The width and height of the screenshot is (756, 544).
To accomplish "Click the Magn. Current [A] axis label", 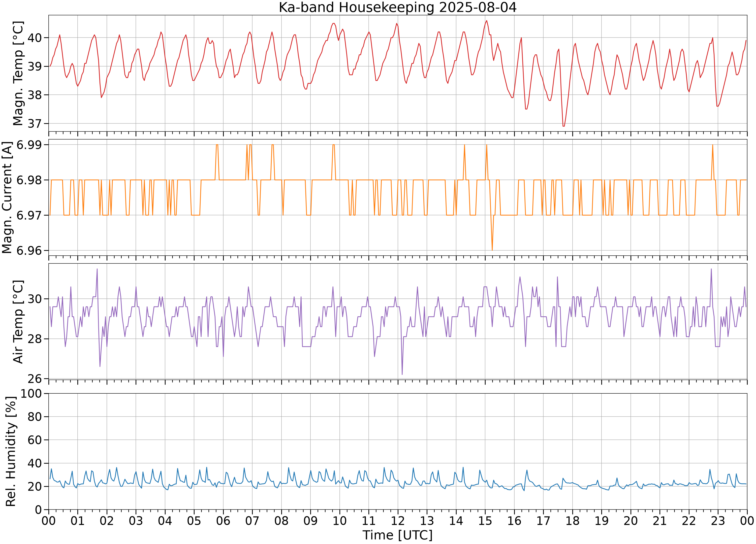I will click(7, 197).
